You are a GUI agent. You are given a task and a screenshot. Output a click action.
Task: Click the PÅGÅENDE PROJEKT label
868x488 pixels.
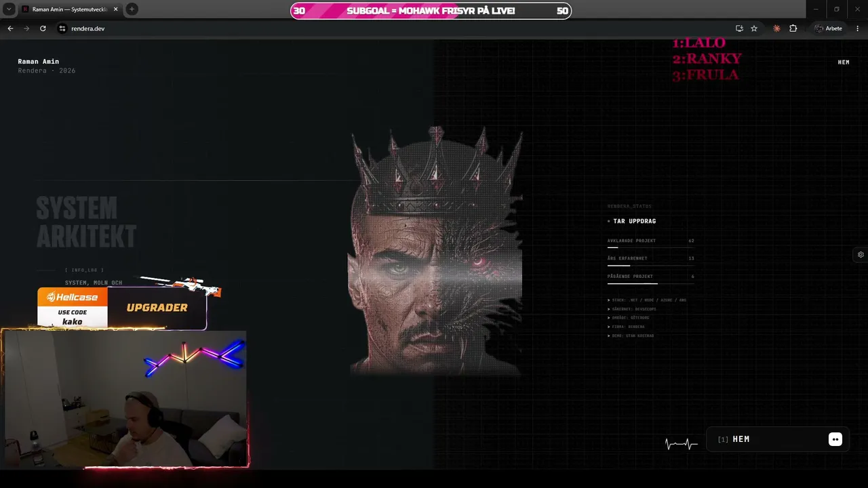pos(630,277)
